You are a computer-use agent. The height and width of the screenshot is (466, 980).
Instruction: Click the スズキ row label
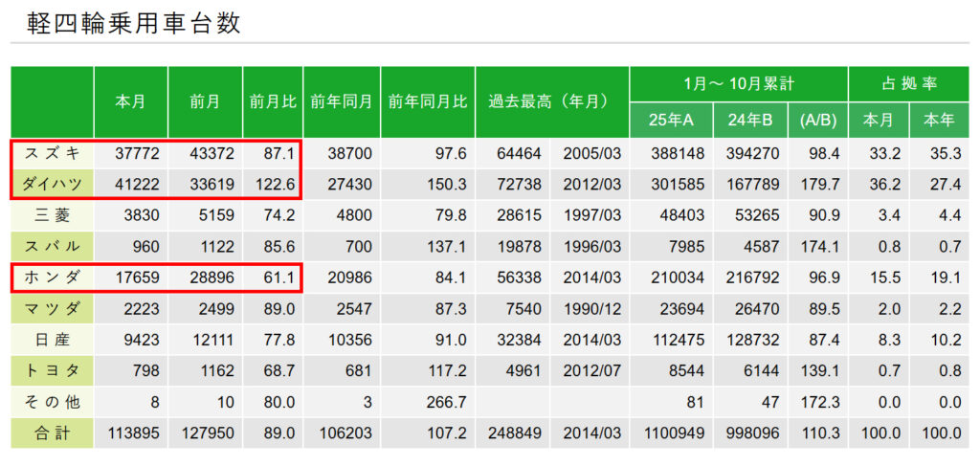point(53,153)
